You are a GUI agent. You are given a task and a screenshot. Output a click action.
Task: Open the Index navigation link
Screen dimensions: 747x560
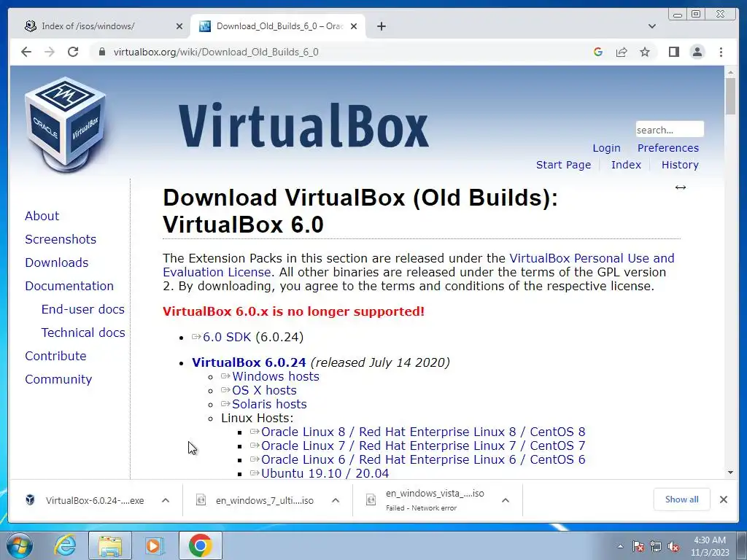[x=626, y=165]
